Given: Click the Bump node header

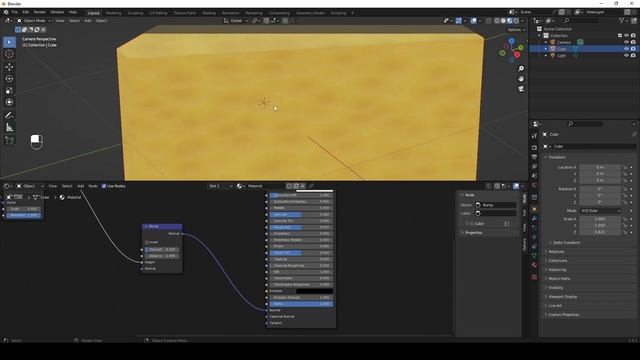Looking at the screenshot, I should 162,226.
